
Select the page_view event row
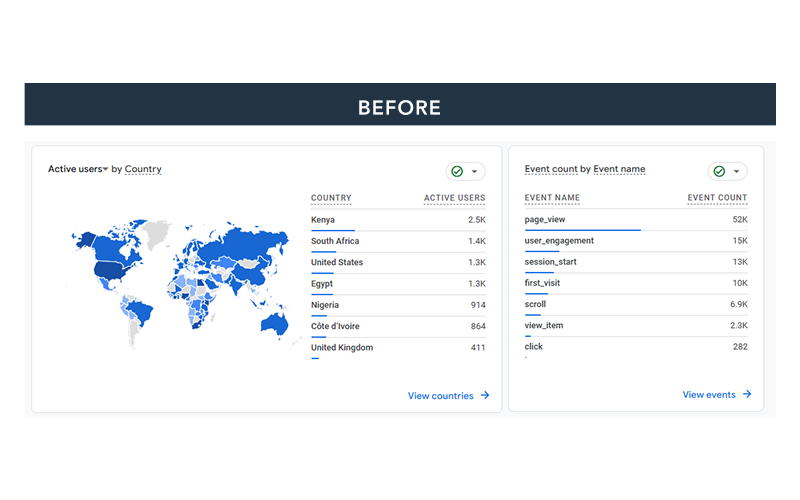pyautogui.click(x=636, y=220)
